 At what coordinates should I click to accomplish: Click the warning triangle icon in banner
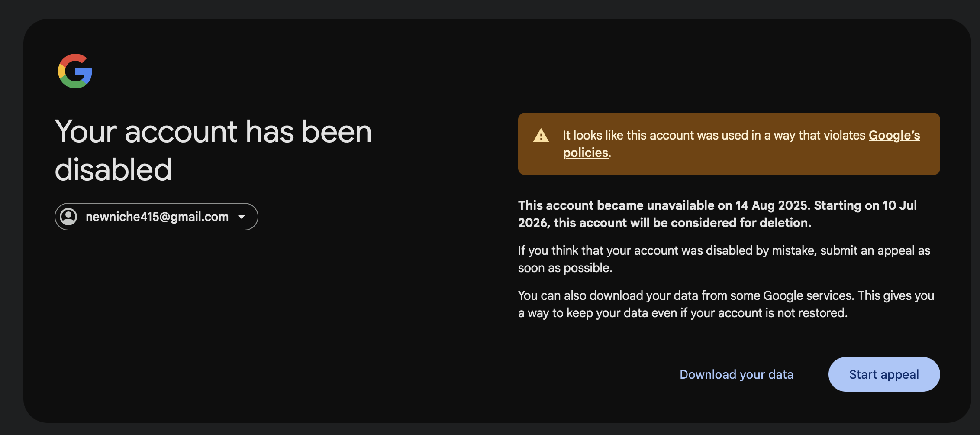541,135
